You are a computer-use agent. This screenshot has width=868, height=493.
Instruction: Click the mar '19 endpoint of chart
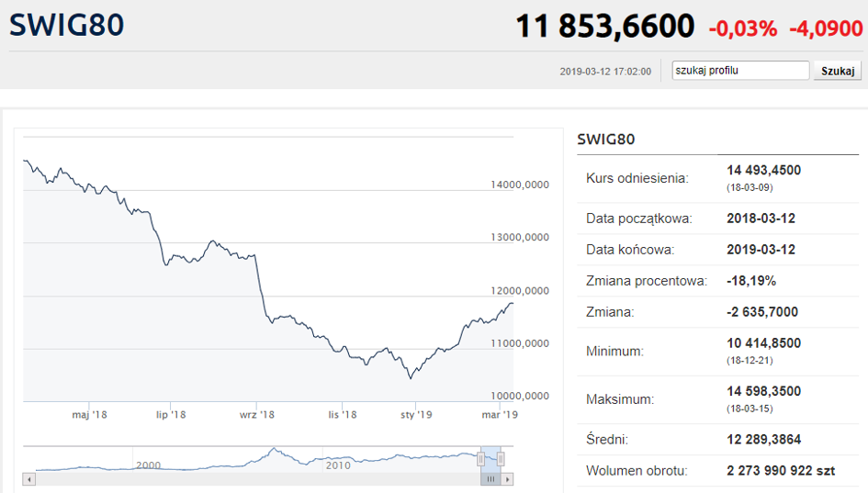pyautogui.click(x=512, y=303)
